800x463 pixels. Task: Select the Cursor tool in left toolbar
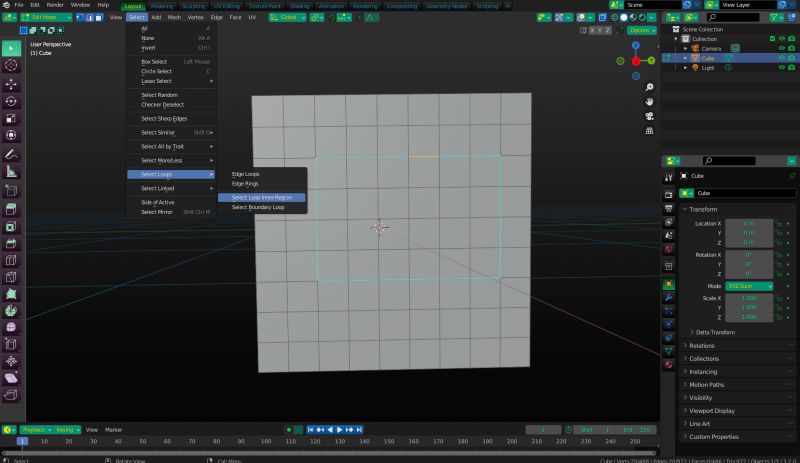click(11, 65)
